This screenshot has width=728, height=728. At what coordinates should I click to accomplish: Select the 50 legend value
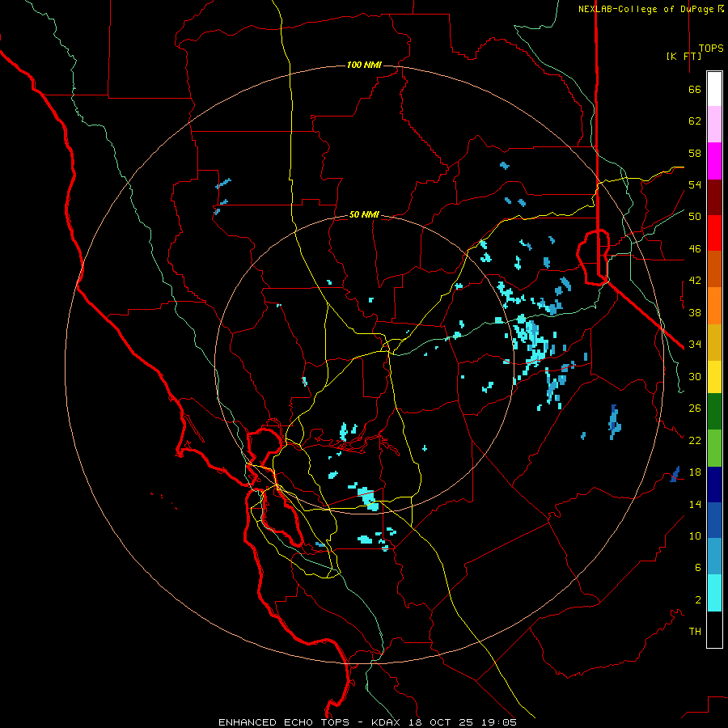point(695,217)
